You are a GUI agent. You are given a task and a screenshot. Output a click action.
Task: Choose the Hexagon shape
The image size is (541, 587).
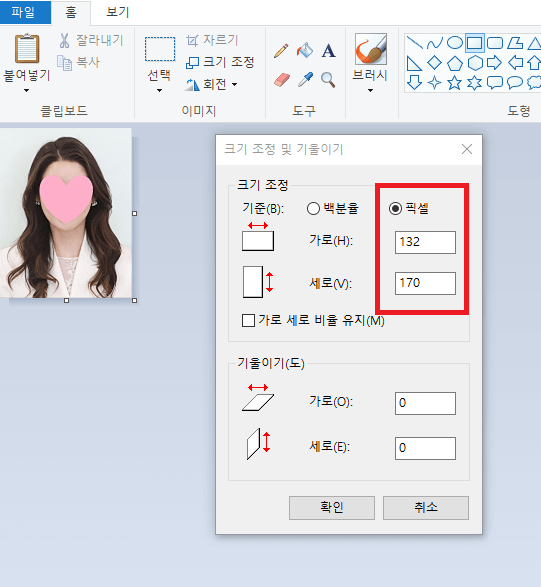pyautogui.click(x=475, y=63)
